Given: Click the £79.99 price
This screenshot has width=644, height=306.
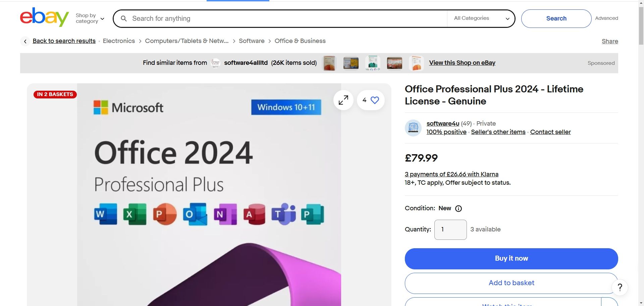Looking at the screenshot, I should point(421,158).
